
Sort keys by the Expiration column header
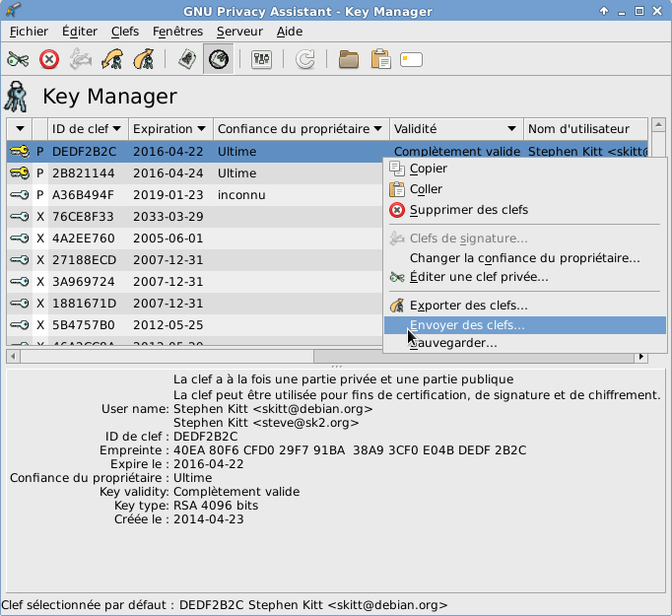[170, 129]
